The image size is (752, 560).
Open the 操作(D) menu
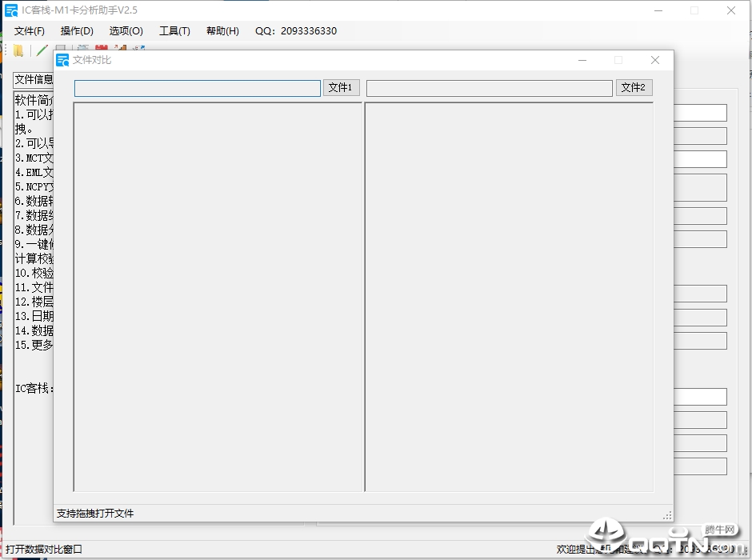(x=77, y=31)
